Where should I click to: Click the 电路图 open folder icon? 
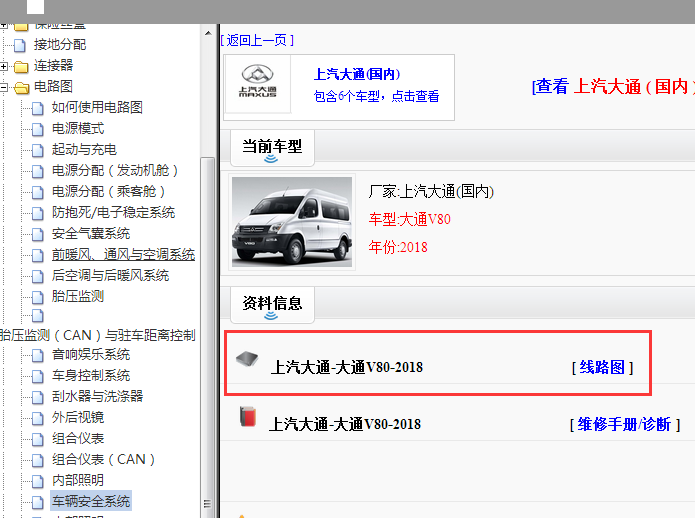pos(21,87)
